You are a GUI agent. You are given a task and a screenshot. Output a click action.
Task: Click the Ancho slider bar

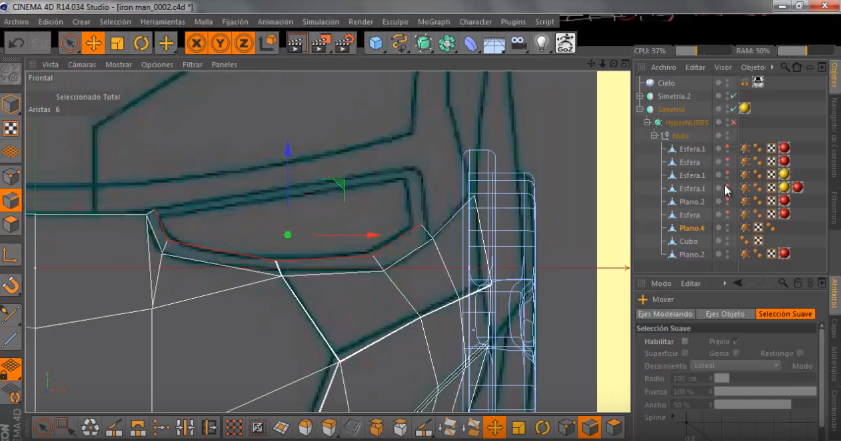click(765, 404)
